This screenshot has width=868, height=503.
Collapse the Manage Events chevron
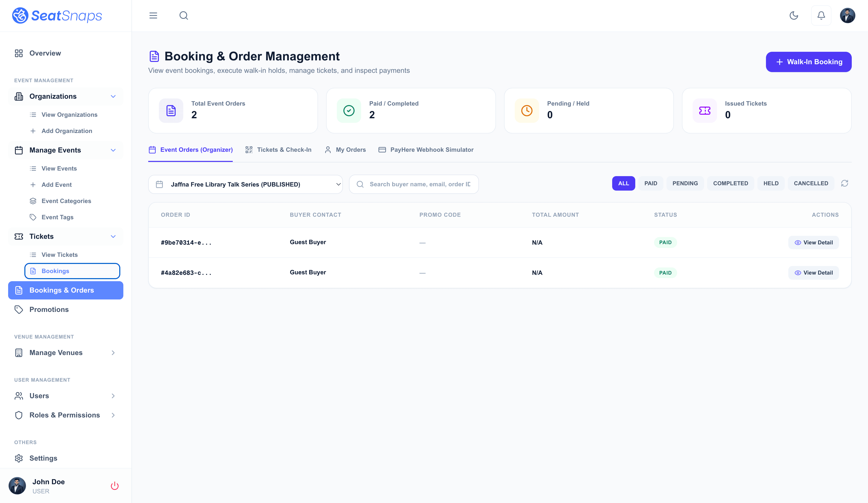(113, 150)
